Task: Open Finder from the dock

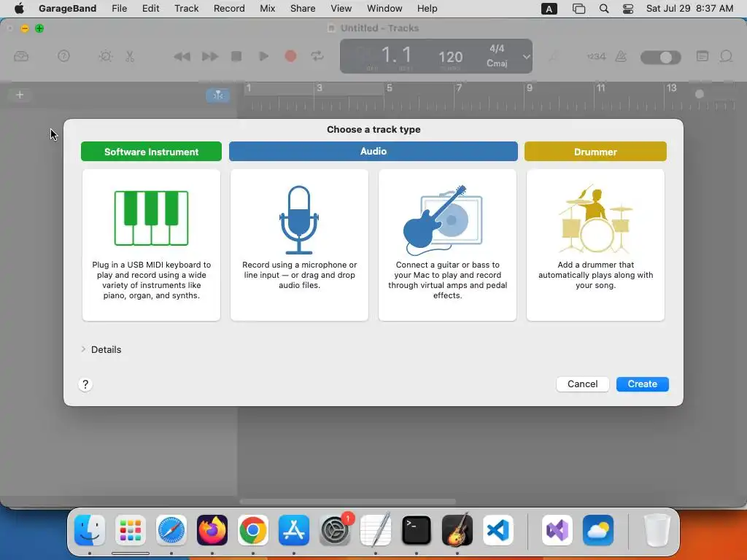Action: [x=90, y=531]
